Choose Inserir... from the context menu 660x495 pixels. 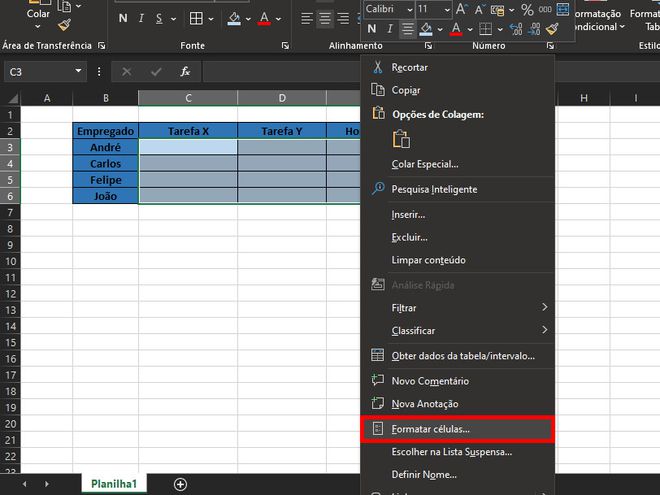[x=458, y=215]
